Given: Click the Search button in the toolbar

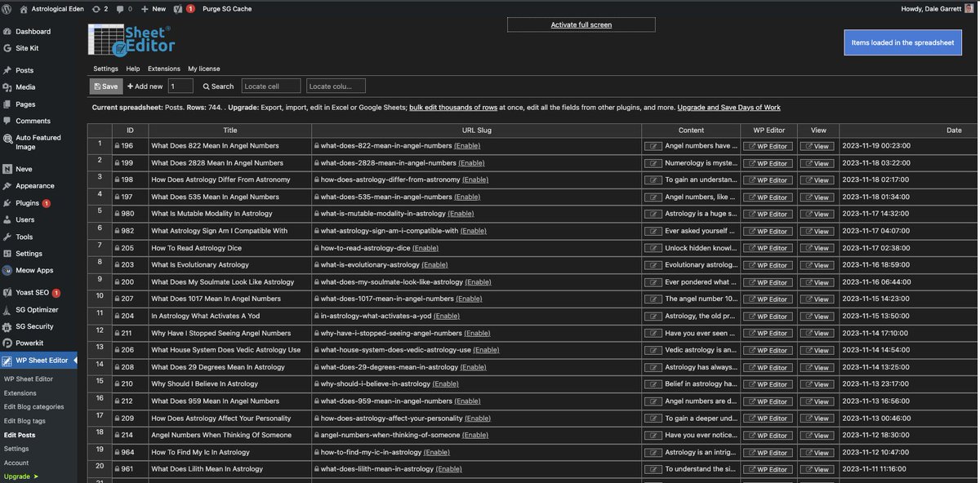Looking at the screenshot, I should click(218, 86).
